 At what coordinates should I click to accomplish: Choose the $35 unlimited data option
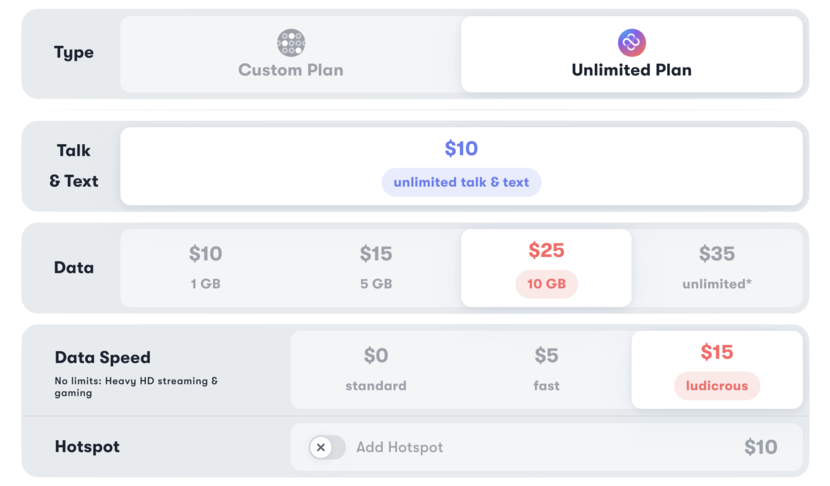pyautogui.click(x=717, y=267)
